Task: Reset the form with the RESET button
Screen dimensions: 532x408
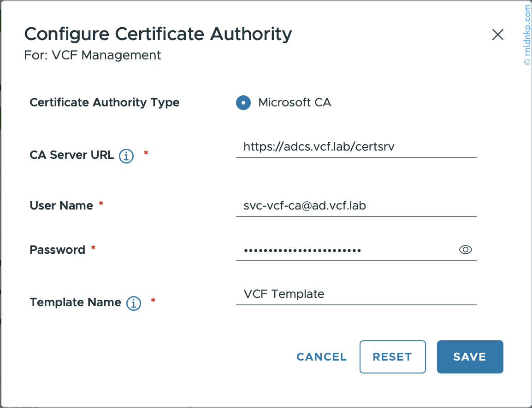Action: pos(392,357)
